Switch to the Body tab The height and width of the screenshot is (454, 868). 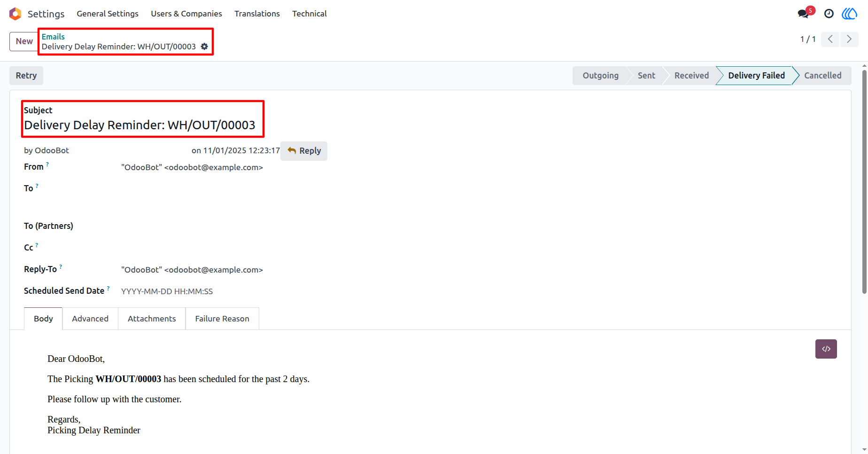[x=43, y=319]
